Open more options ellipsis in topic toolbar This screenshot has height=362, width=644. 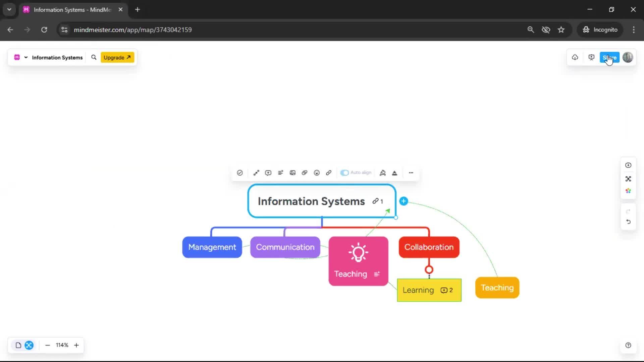click(411, 173)
